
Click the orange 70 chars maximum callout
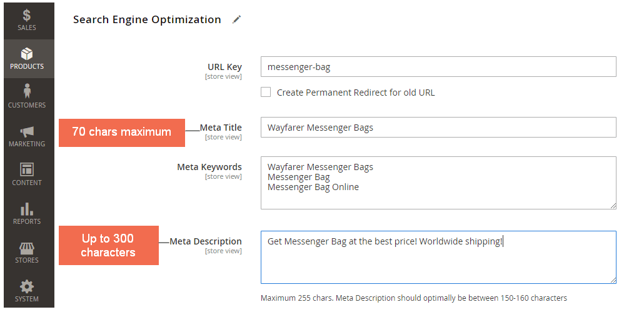[x=121, y=133]
